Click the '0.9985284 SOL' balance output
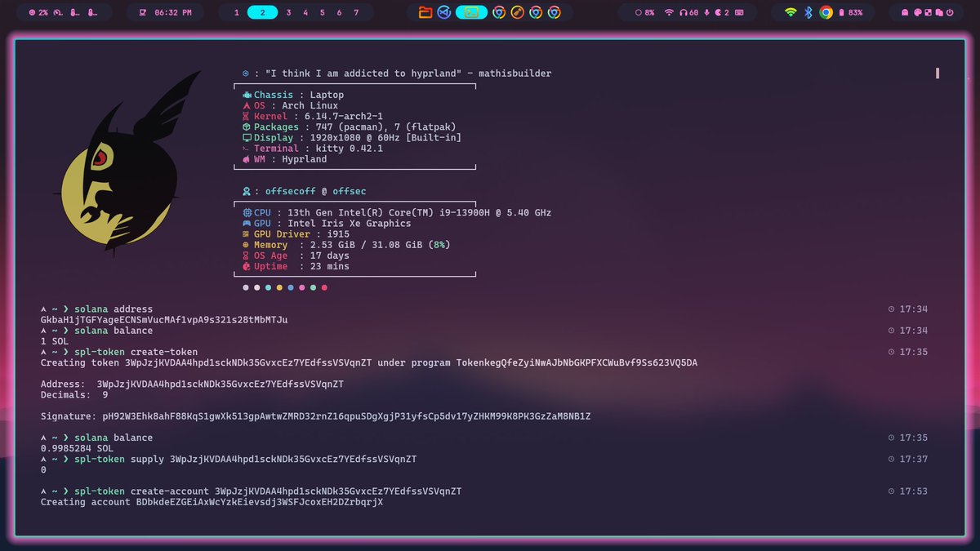The width and height of the screenshot is (980, 551). pyautogui.click(x=78, y=448)
